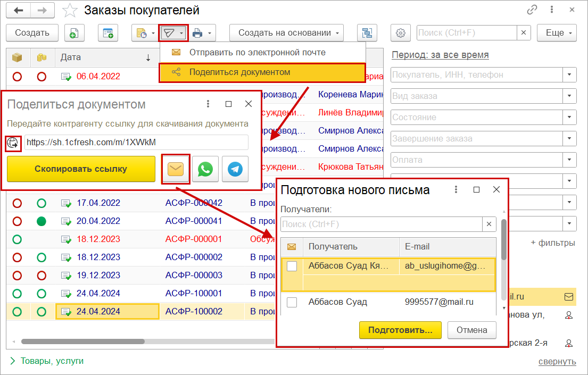Click Отмена in new letter dialog
588x375 pixels.
472,330
